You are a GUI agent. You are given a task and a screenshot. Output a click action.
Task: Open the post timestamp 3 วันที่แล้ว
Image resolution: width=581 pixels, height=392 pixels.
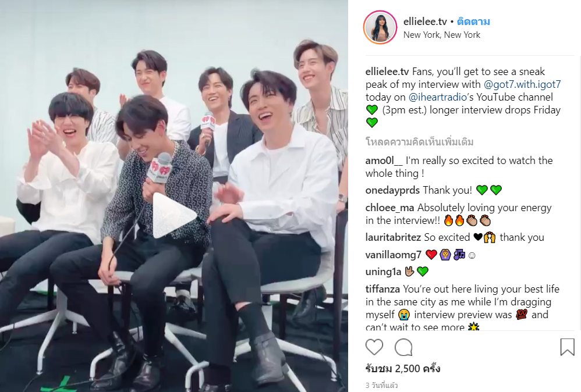tap(382, 386)
